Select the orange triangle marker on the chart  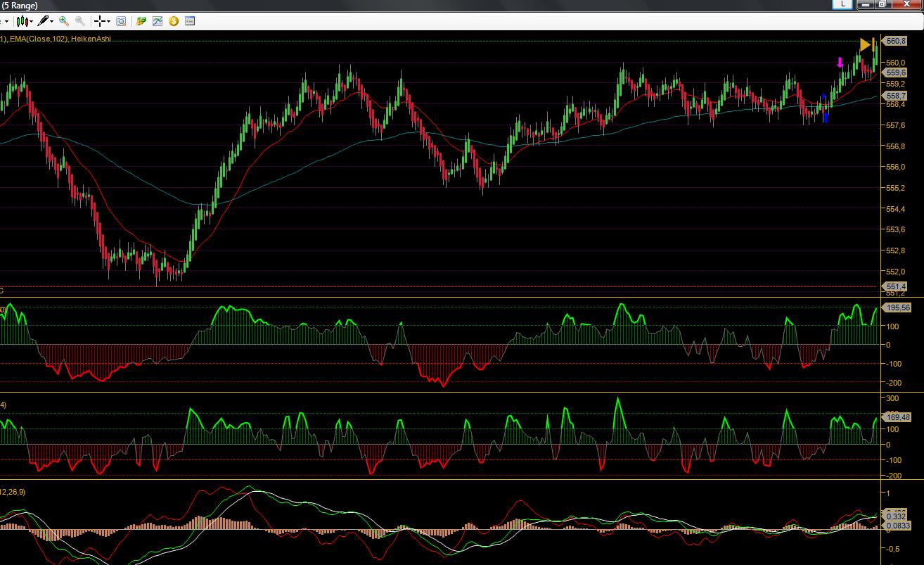(x=865, y=45)
